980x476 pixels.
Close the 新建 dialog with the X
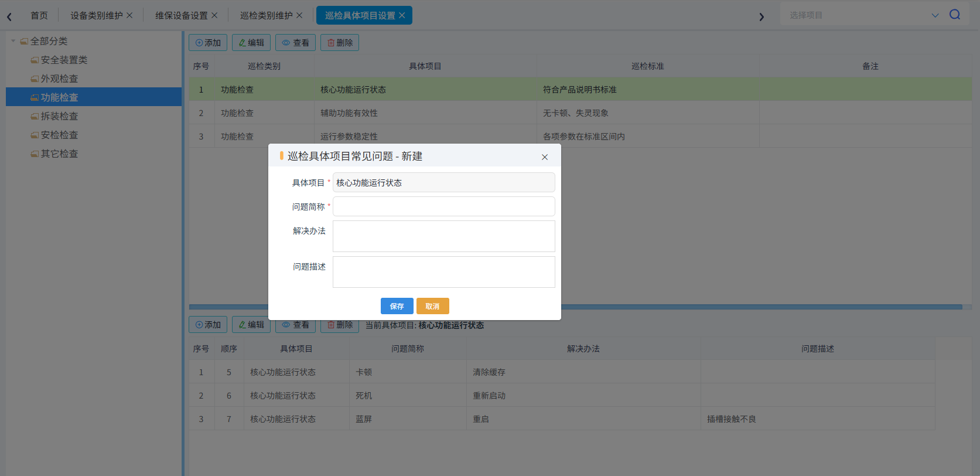click(x=545, y=157)
